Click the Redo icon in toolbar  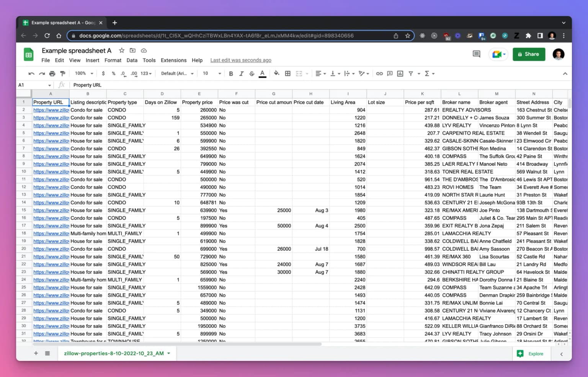tap(42, 73)
